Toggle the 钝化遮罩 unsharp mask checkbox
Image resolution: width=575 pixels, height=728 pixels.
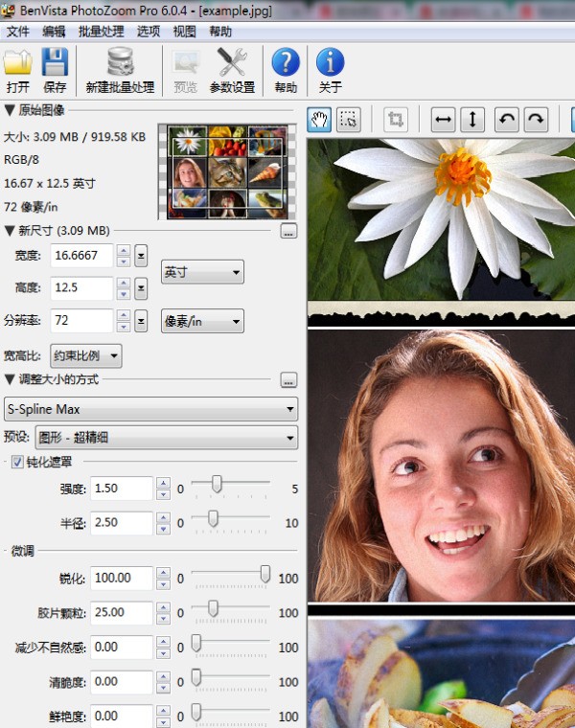pos(17,463)
